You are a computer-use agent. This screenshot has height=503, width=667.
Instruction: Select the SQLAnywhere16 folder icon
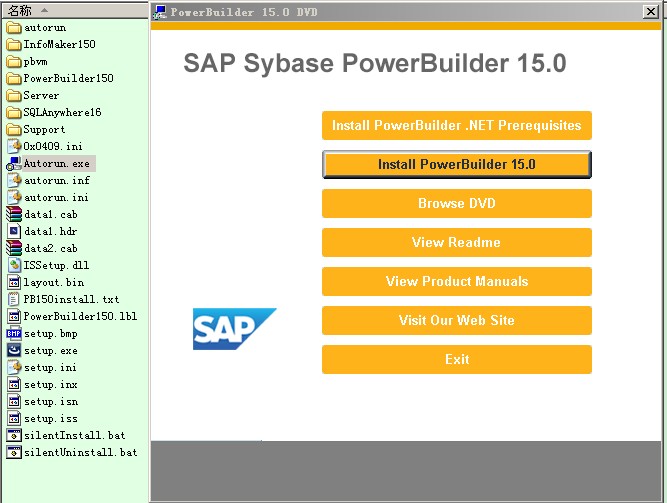click(x=14, y=113)
